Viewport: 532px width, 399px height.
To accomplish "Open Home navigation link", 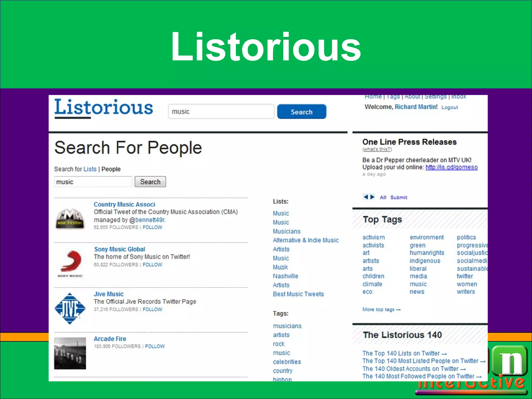I will point(373,97).
